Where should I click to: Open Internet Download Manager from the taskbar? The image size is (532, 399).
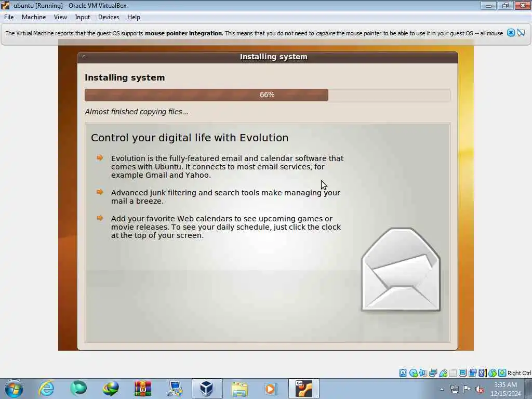click(x=111, y=389)
